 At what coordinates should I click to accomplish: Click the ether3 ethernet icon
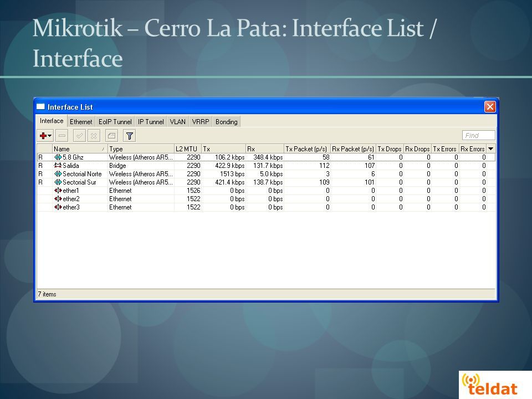point(58,207)
